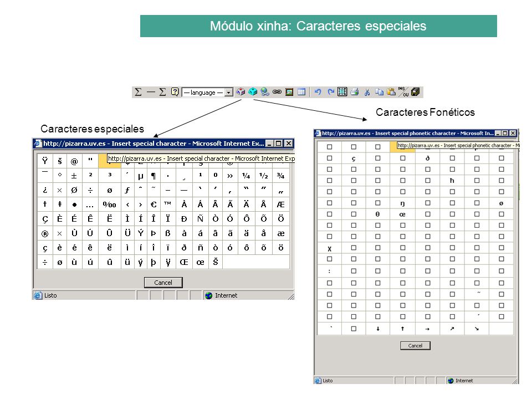Click Listo in the phonetic window status bar

(x=324, y=381)
